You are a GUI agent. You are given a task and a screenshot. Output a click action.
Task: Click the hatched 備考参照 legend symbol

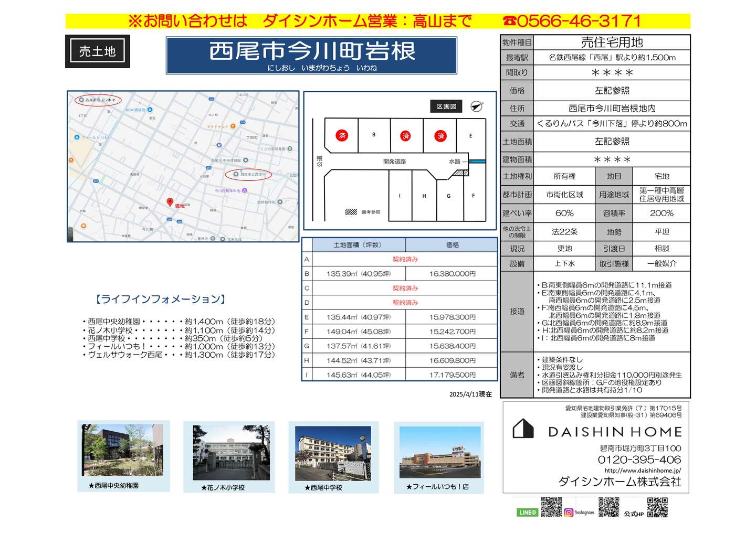point(351,212)
